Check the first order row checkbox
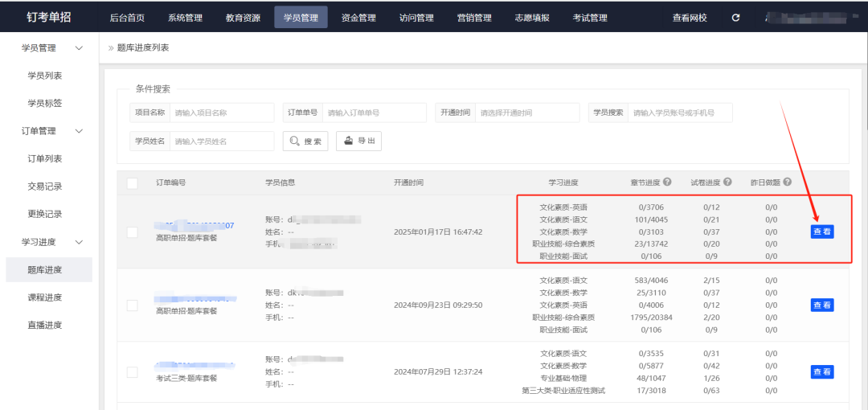Viewport: 868px width, 410px height. click(x=132, y=232)
